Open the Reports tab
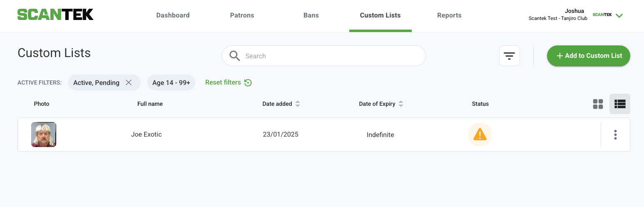The width and height of the screenshot is (644, 207). tap(449, 15)
